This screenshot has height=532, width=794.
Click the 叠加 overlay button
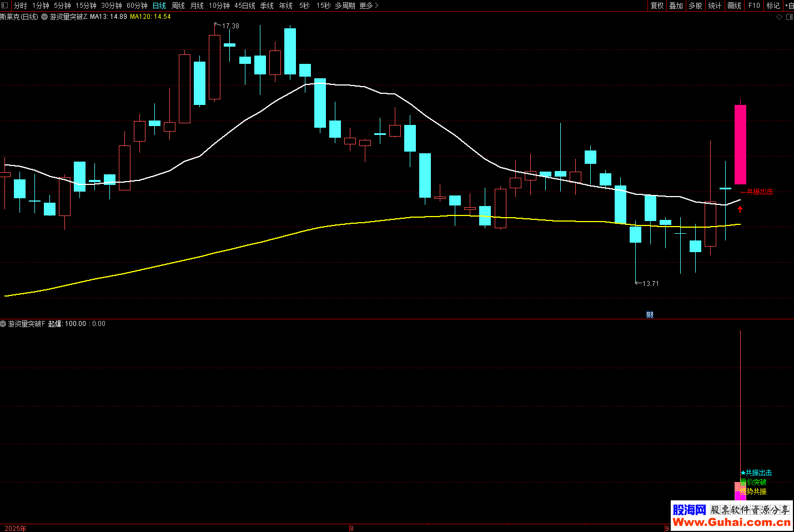(x=676, y=6)
